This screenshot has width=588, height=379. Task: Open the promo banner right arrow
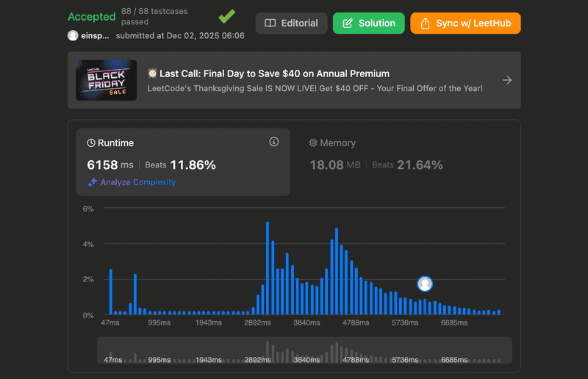506,80
